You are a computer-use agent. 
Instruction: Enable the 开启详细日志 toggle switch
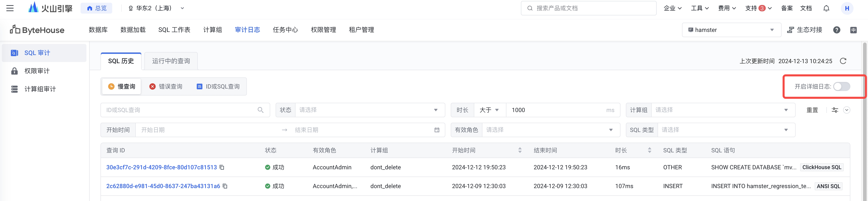click(841, 87)
